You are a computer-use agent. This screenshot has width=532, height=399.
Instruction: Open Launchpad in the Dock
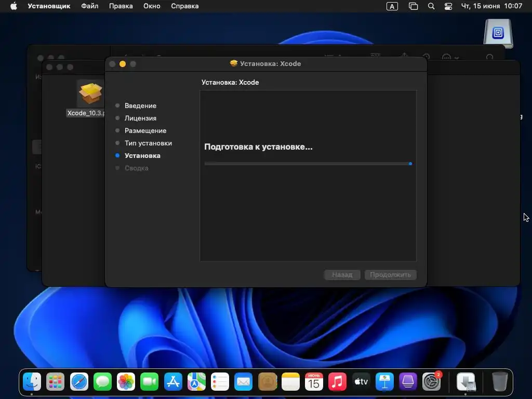(x=55, y=382)
